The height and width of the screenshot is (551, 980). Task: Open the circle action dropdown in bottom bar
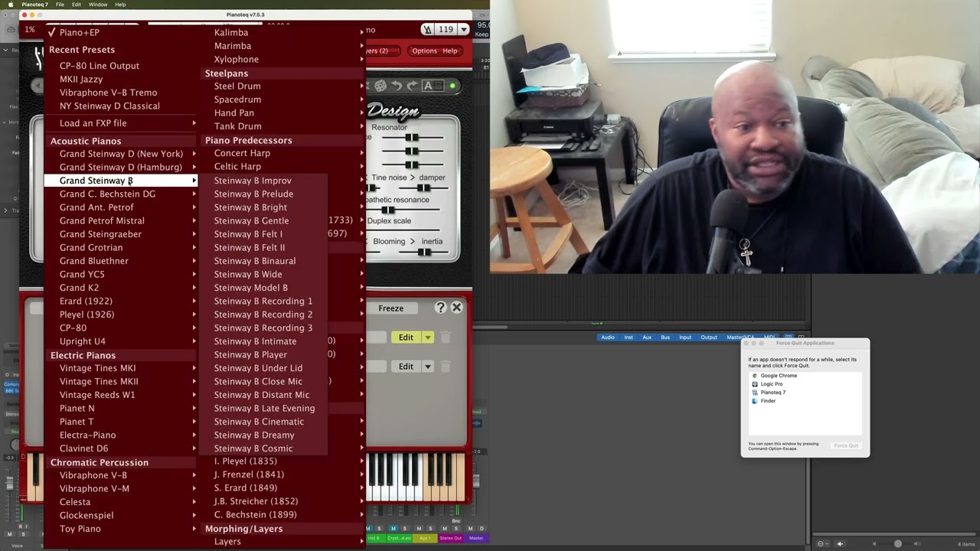tap(822, 543)
